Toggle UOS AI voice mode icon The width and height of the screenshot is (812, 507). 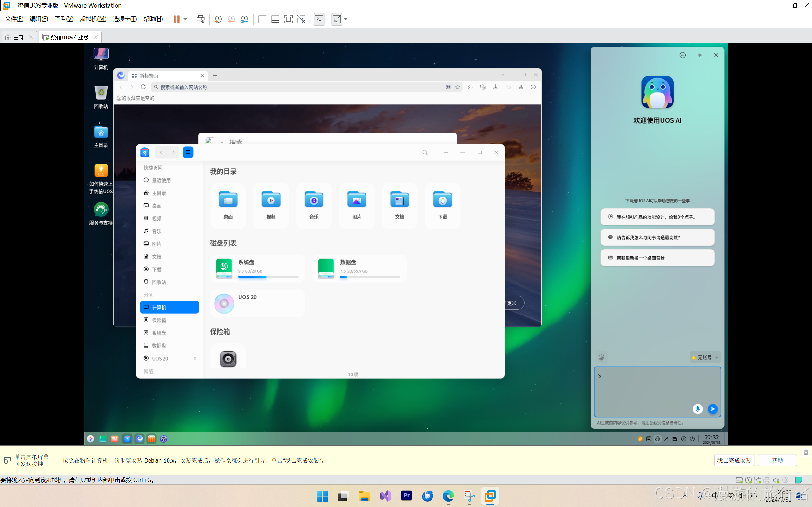pyautogui.click(x=699, y=55)
